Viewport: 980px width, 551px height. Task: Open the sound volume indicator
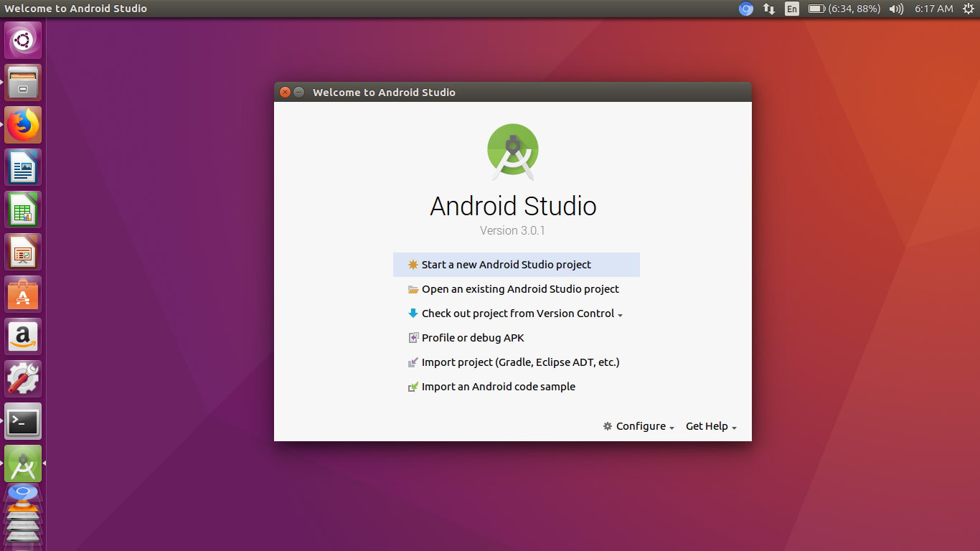(x=896, y=9)
